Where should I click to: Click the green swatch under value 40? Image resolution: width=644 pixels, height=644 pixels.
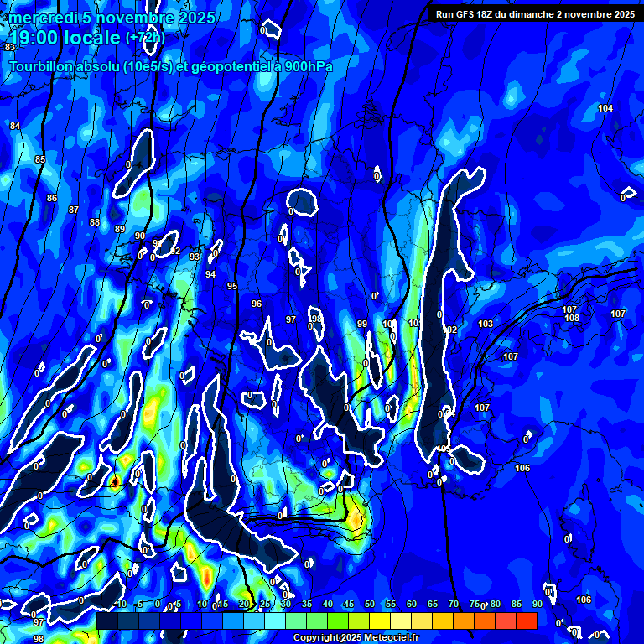[338, 621]
